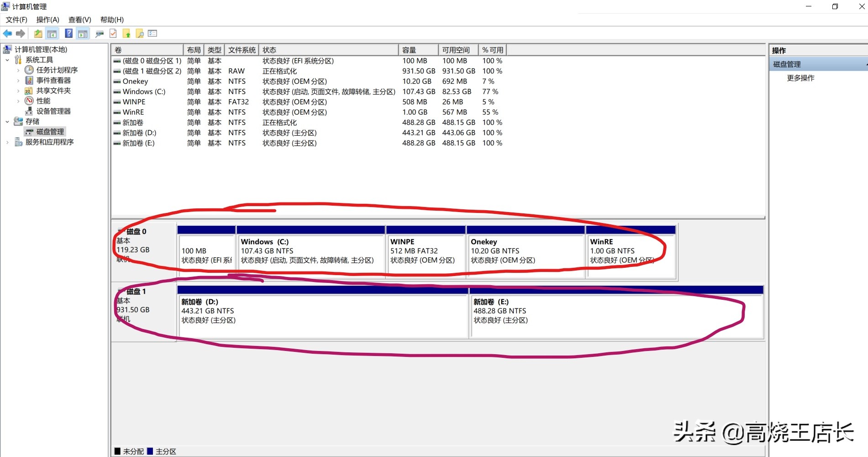The image size is (868, 457).
Task: Click the volume icon beside Onekey row
Action: point(117,81)
